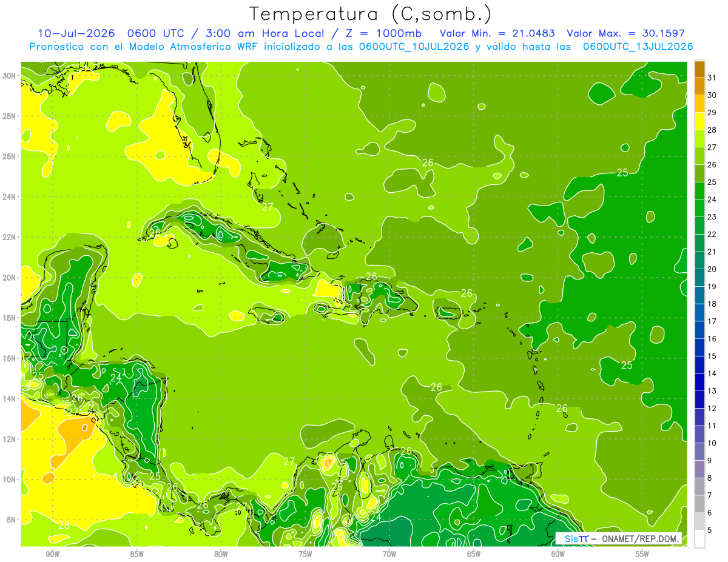This screenshot has height=562, width=728.
Task: Click the '60W' longitude axis label
Action: click(x=558, y=554)
